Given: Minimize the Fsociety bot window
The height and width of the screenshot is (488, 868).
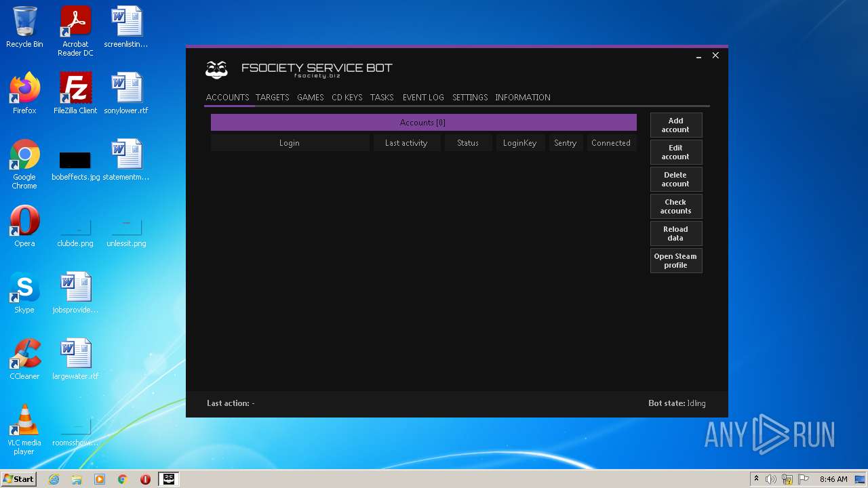Looking at the screenshot, I should (698, 56).
